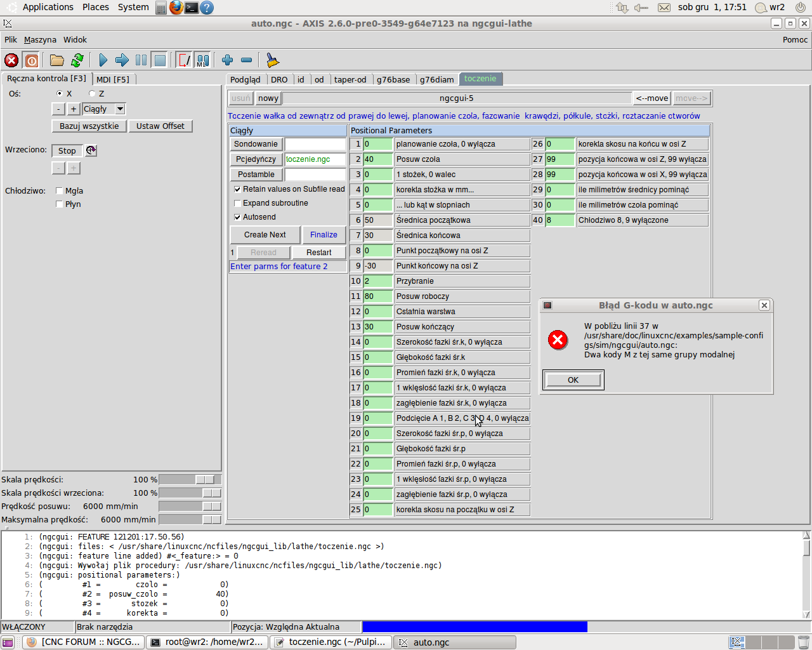Viewport: 812px width, 650px height.
Task: Toggle the emergency stop button
Action: [x=11, y=60]
